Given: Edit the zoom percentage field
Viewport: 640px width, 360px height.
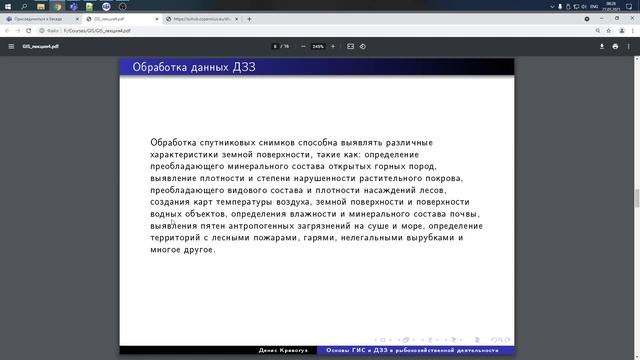Looking at the screenshot, I should point(318,47).
